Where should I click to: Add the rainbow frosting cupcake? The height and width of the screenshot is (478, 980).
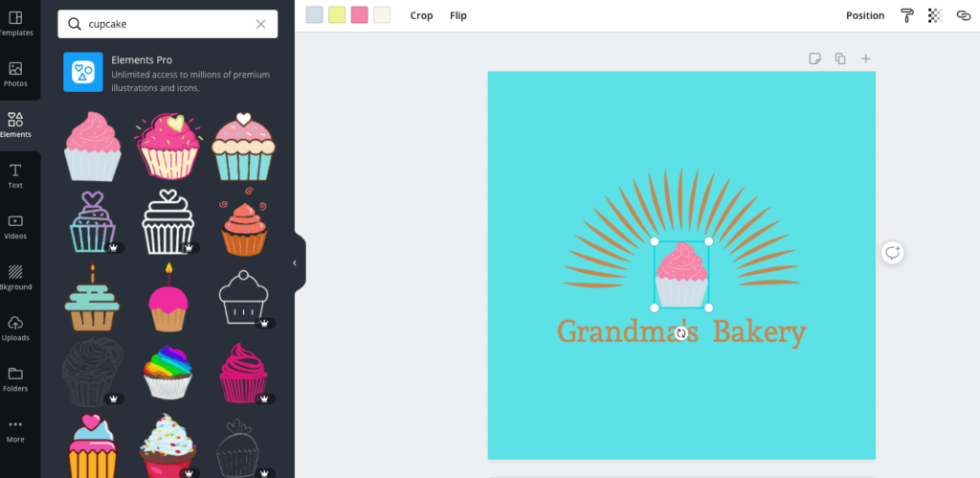tap(167, 373)
